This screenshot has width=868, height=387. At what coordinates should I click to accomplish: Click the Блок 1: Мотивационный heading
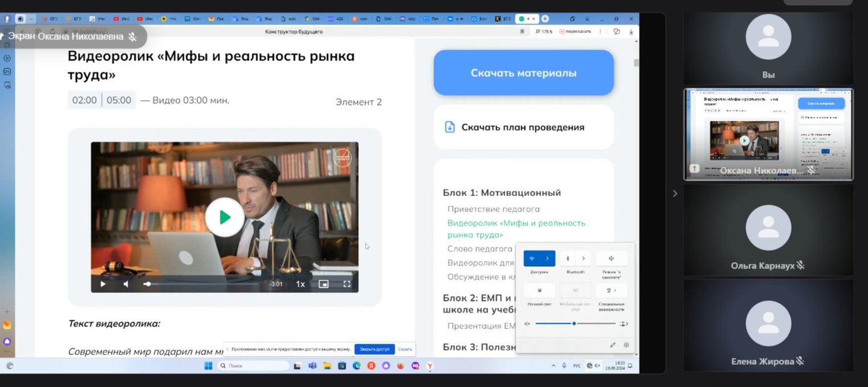point(502,193)
